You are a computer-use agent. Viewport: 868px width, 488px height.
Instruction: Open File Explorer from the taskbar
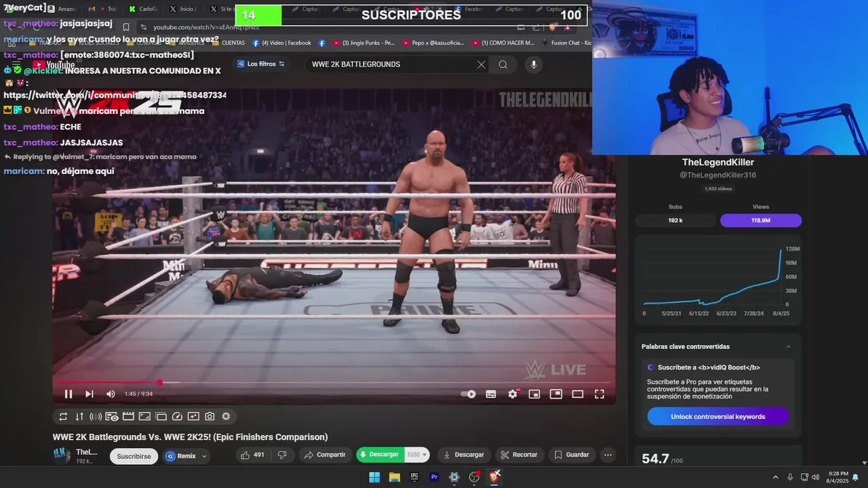point(395,477)
